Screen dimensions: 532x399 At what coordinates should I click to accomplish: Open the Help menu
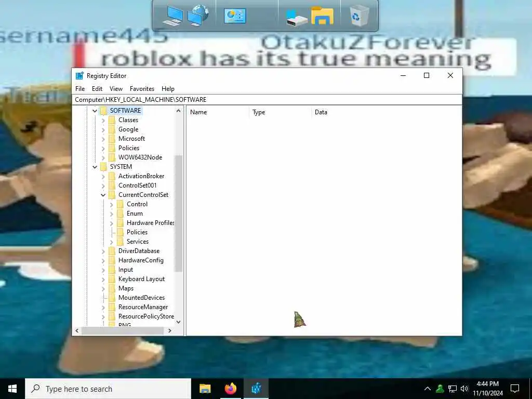point(168,88)
